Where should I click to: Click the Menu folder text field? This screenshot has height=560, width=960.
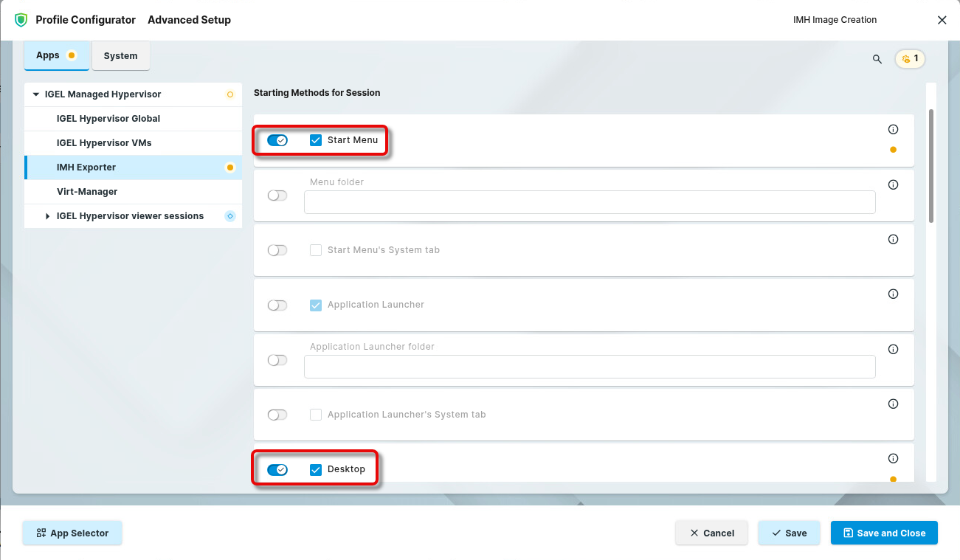pos(589,203)
